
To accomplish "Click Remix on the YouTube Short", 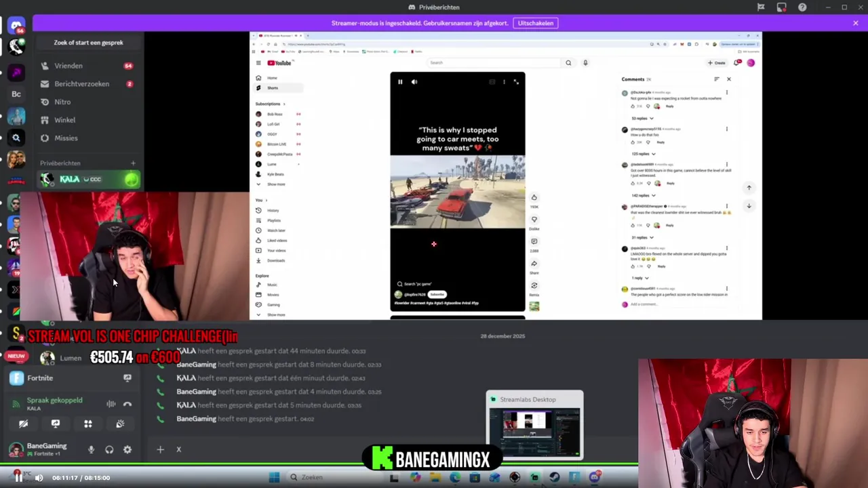I will 534,285.
